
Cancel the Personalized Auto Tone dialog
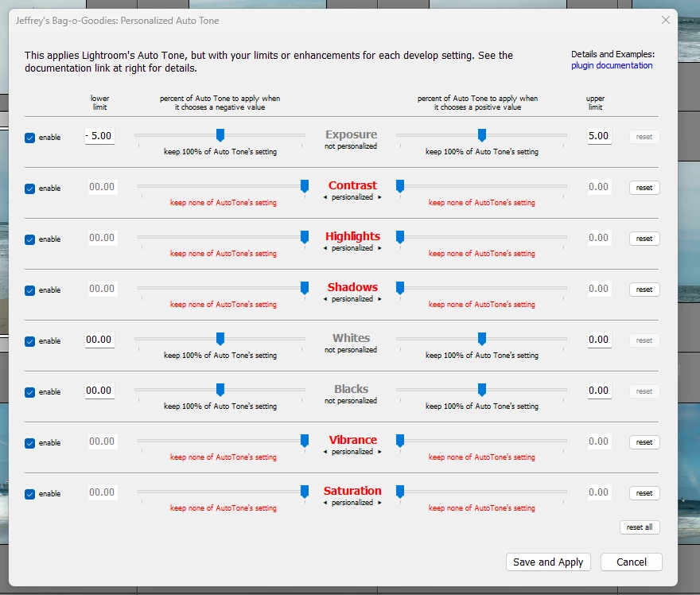click(x=632, y=562)
